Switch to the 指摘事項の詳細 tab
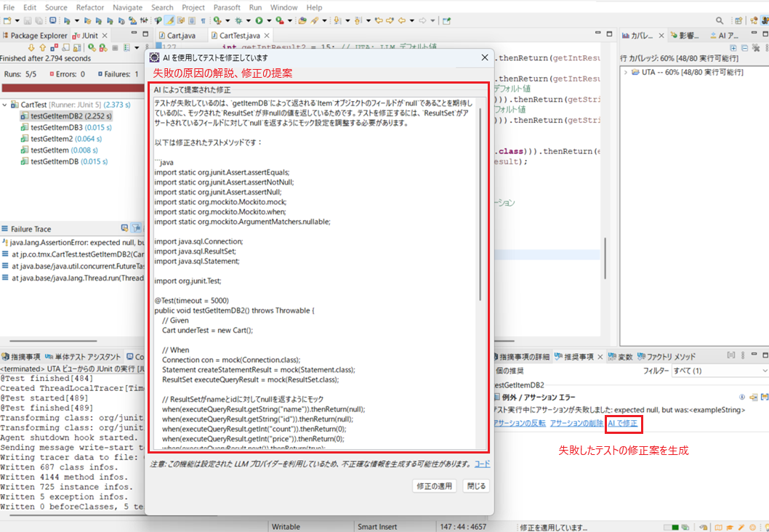The height and width of the screenshot is (532, 769). point(522,356)
